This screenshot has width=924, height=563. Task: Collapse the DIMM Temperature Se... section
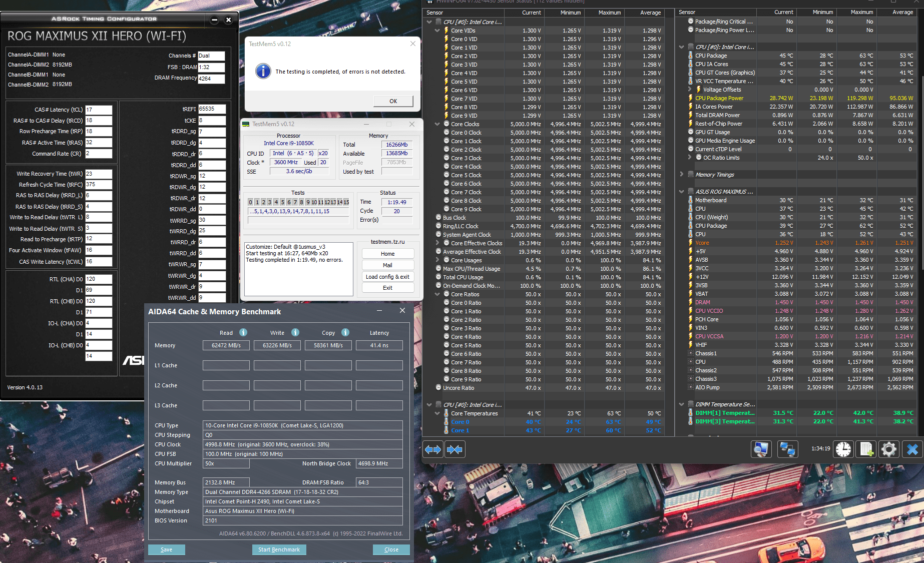[x=682, y=404]
